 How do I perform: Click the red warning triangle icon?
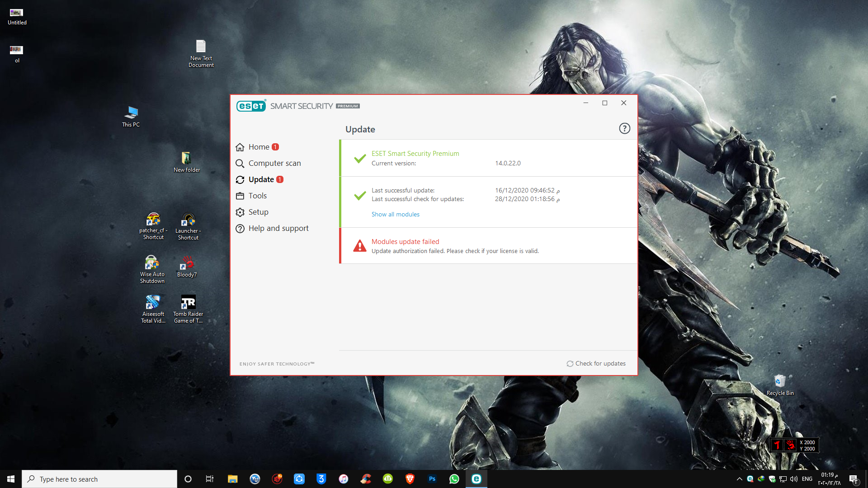tap(359, 246)
